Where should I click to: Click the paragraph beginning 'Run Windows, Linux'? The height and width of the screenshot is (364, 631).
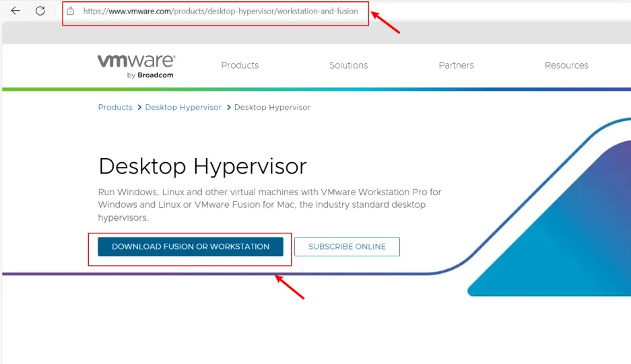click(x=269, y=205)
